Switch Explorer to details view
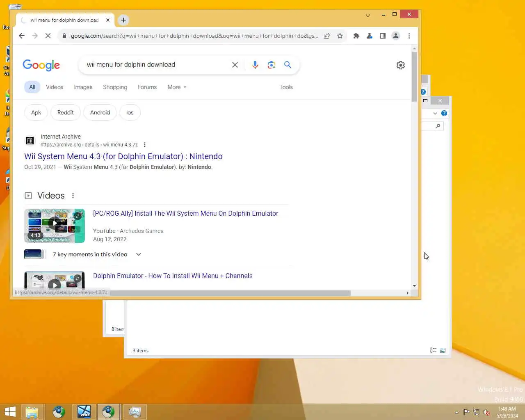Screen dimensions: 525x420 click(x=433, y=350)
